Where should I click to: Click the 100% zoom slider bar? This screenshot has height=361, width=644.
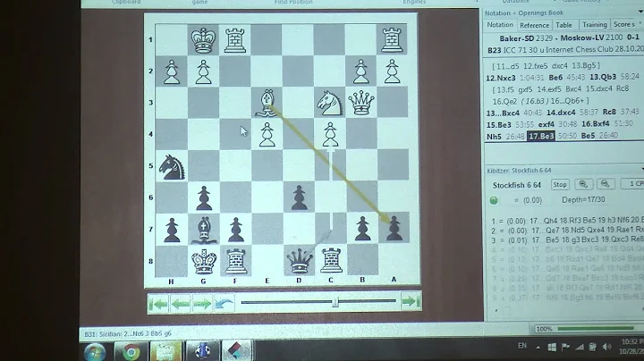[x=596, y=328]
